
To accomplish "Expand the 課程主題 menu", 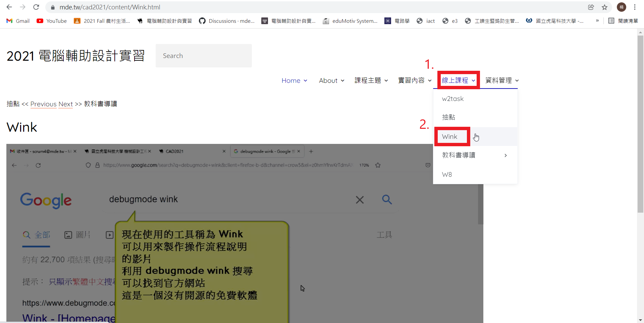I will [371, 80].
